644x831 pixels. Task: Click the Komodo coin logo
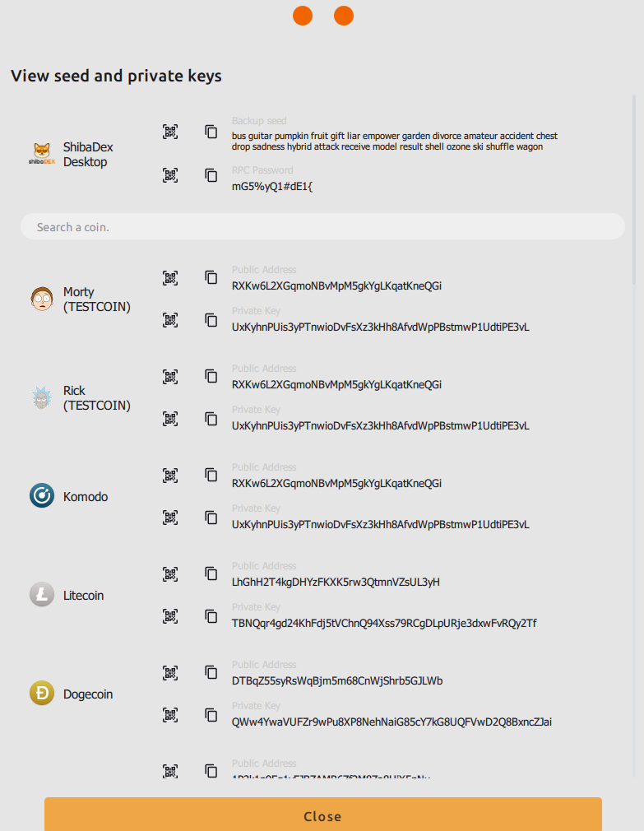(x=41, y=496)
